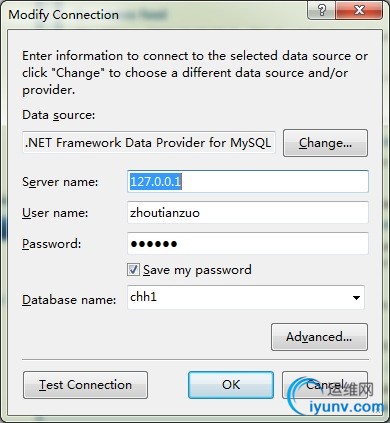This screenshot has width=390, height=423.
Task: Confirm the dialog with OK
Action: click(x=231, y=385)
